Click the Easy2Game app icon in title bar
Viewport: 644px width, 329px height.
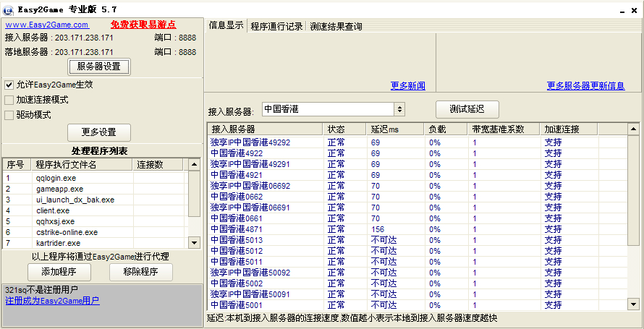click(9, 9)
